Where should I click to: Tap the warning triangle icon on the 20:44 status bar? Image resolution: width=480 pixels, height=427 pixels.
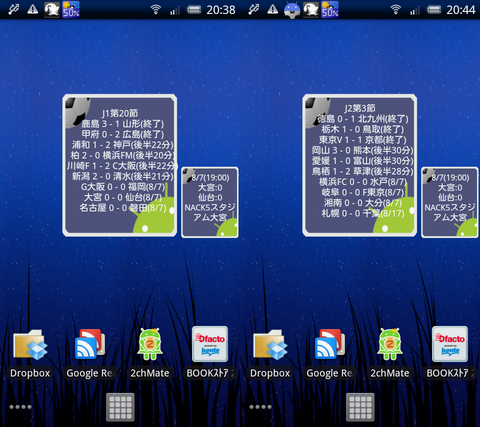[x=273, y=9]
